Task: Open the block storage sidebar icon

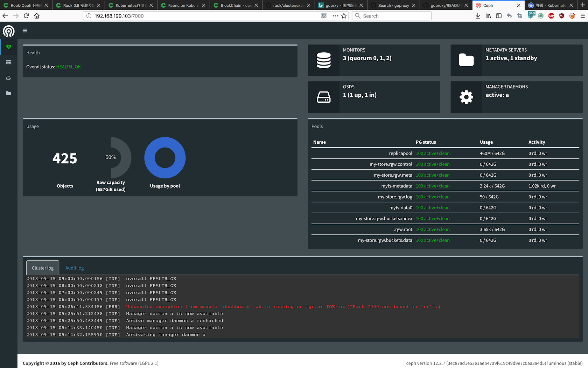Action: (9, 78)
